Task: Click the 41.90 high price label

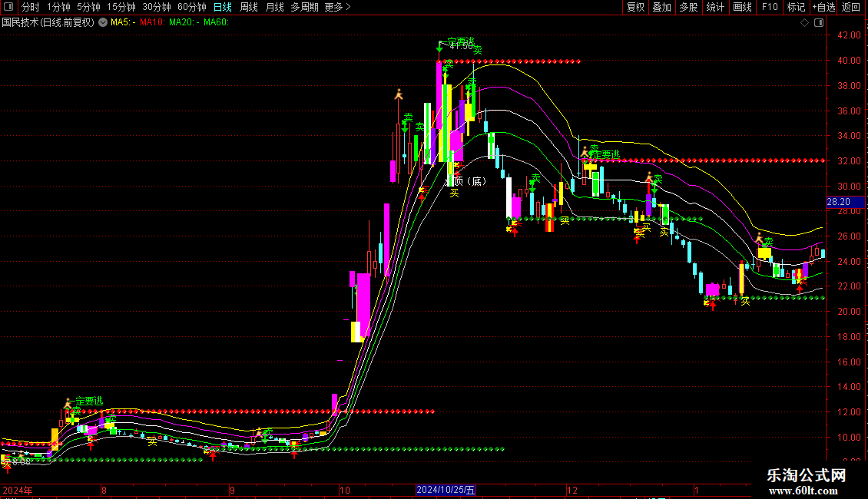Action: pyautogui.click(x=461, y=46)
